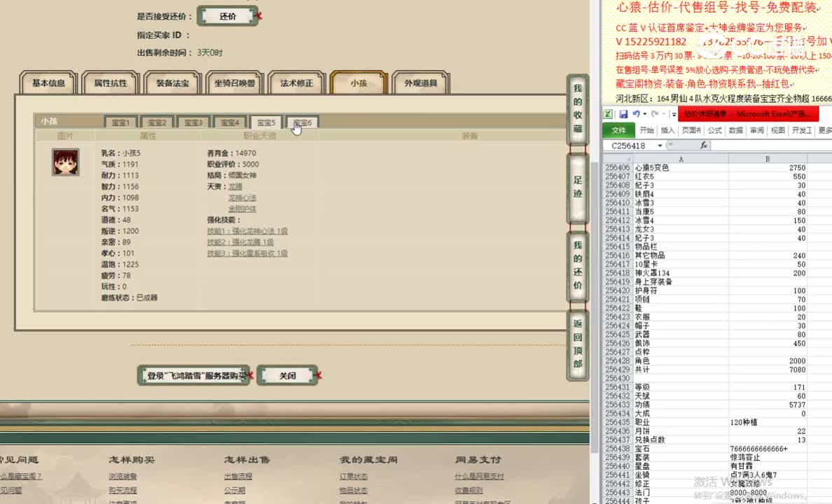The image size is (832, 504).
Task: Open 足迹 in the side bar
Action: click(578, 187)
